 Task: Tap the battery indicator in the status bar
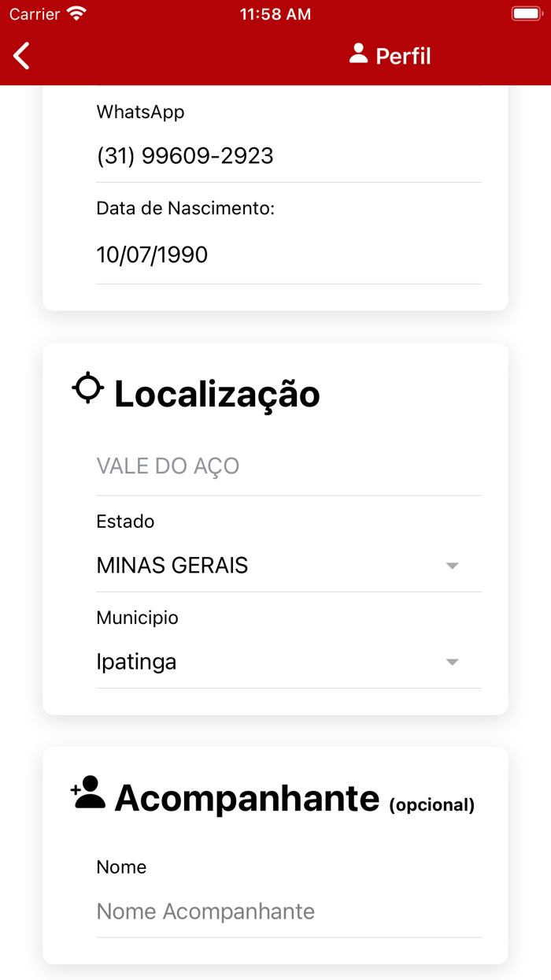[x=526, y=13]
